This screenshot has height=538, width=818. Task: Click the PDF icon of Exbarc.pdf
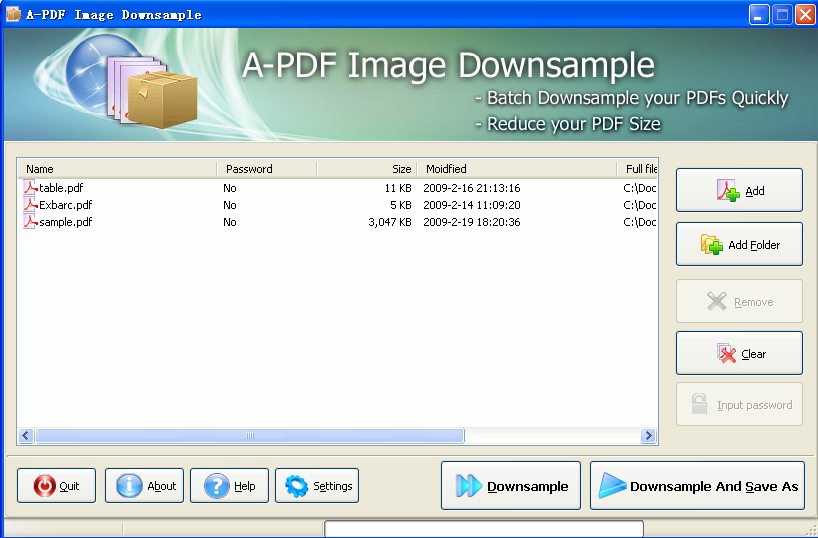click(30, 205)
